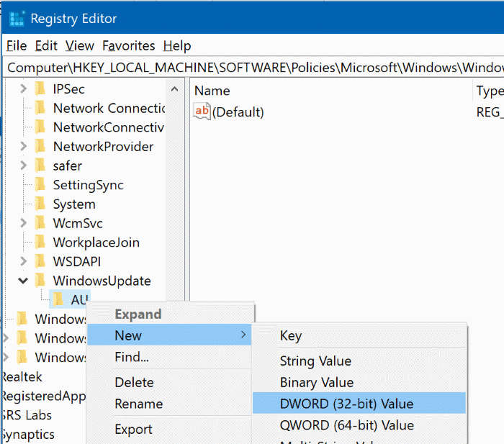Image resolution: width=504 pixels, height=444 pixels.
Task: Open the Edit menu
Action: pos(46,46)
